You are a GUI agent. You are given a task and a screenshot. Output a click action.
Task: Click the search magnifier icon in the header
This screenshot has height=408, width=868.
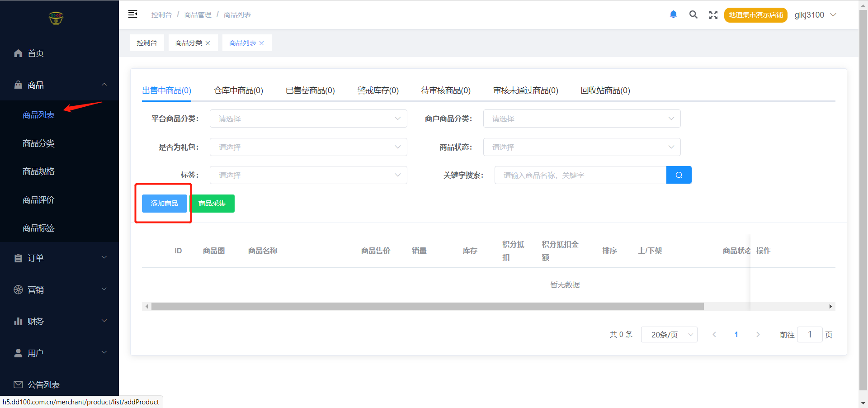point(693,14)
